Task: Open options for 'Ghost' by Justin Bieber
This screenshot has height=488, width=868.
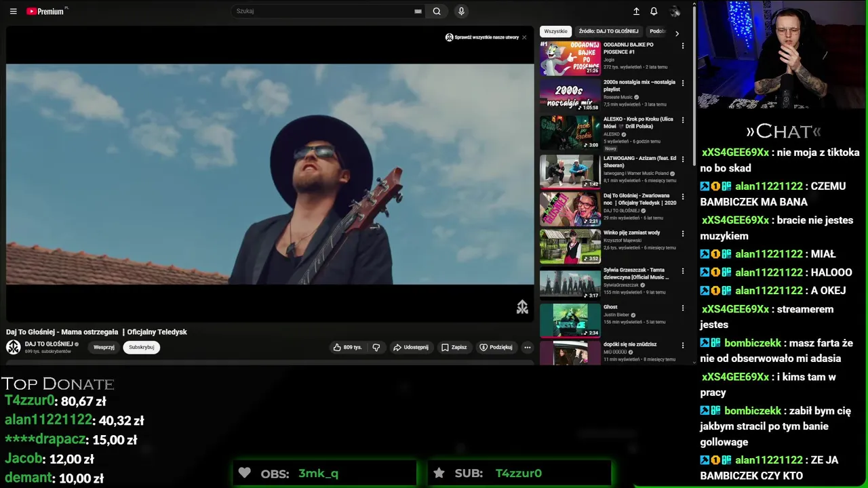Action: (683, 308)
